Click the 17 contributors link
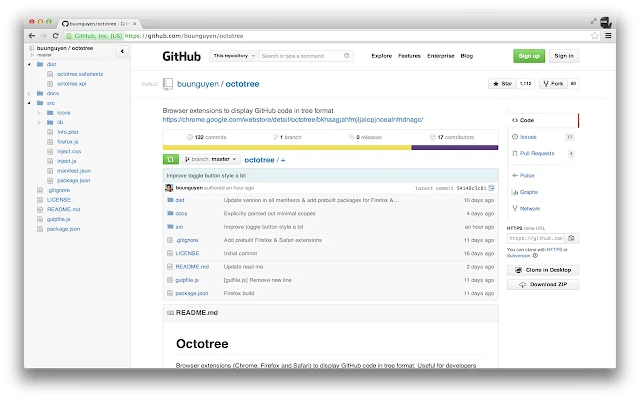The image size is (640, 400). pyautogui.click(x=452, y=137)
